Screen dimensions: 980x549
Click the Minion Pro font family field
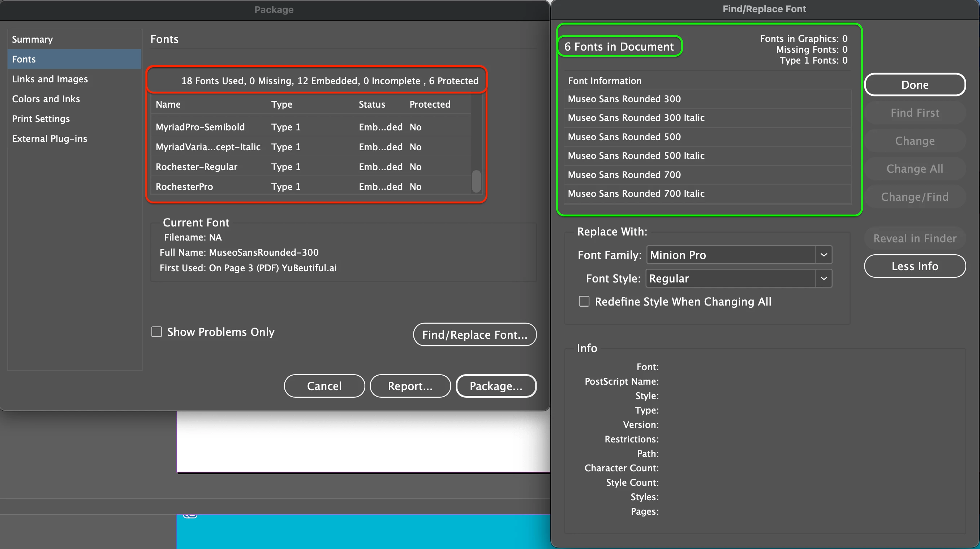(x=730, y=255)
